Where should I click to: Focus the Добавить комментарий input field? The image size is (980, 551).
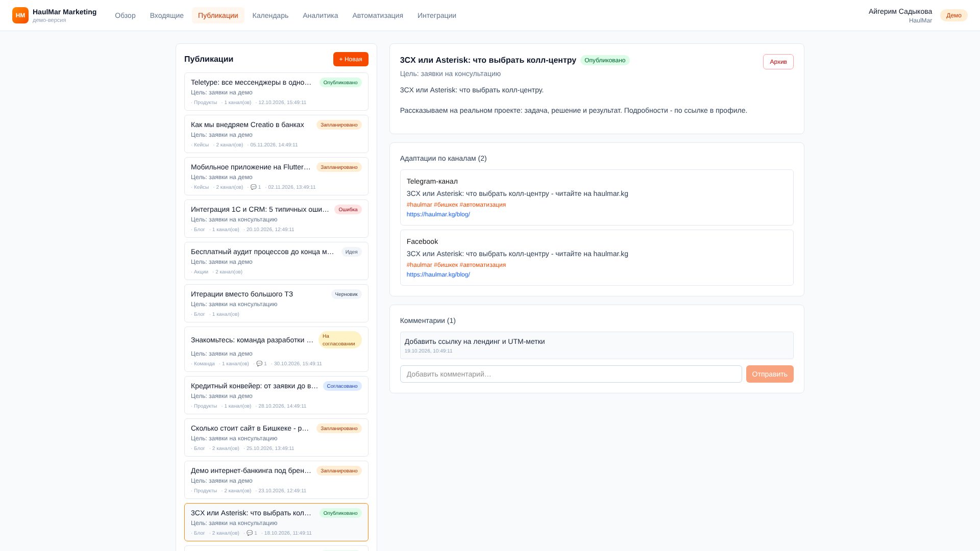[571, 374]
